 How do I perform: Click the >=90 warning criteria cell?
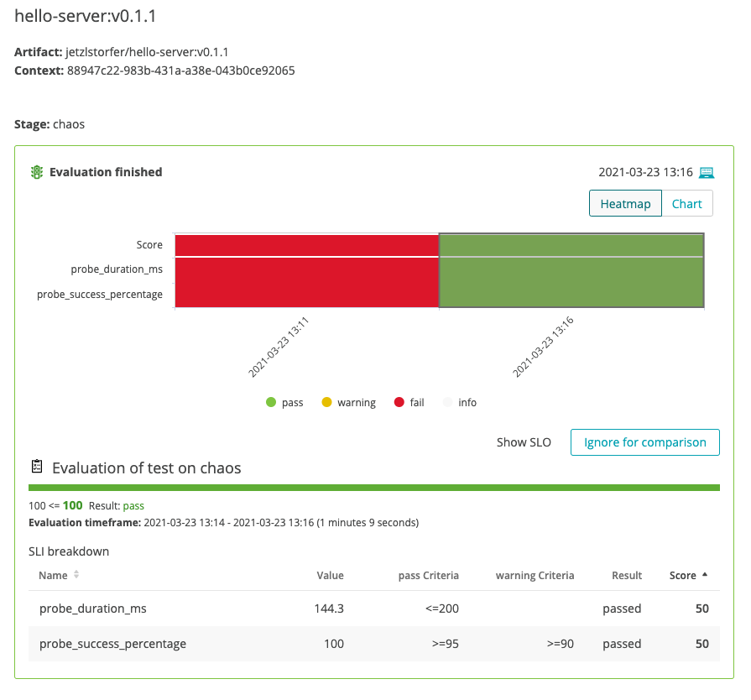(x=560, y=644)
